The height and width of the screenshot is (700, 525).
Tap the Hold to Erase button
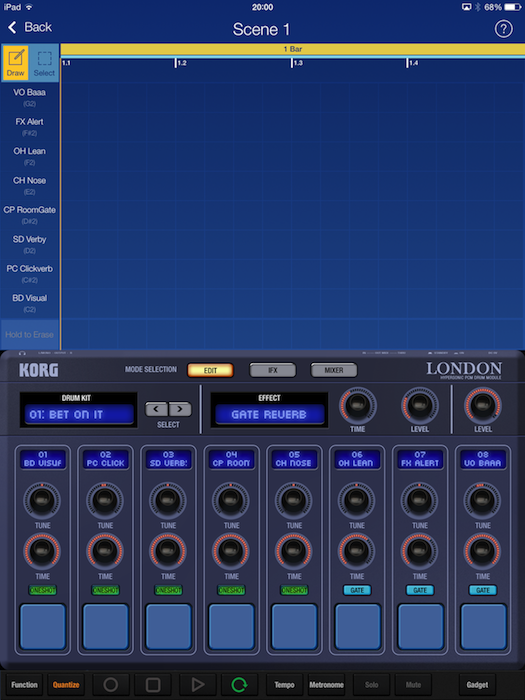[29, 334]
